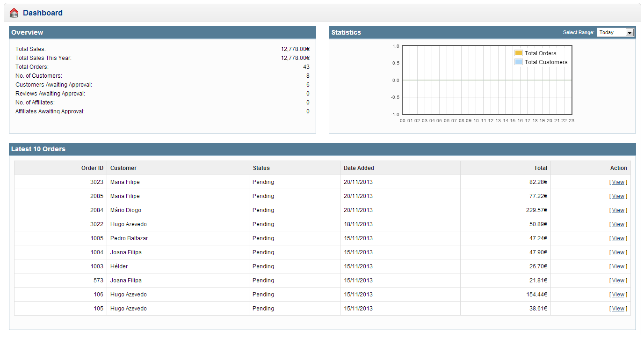Click hour 23 on chart axis
The image size is (644, 339).
(x=572, y=120)
